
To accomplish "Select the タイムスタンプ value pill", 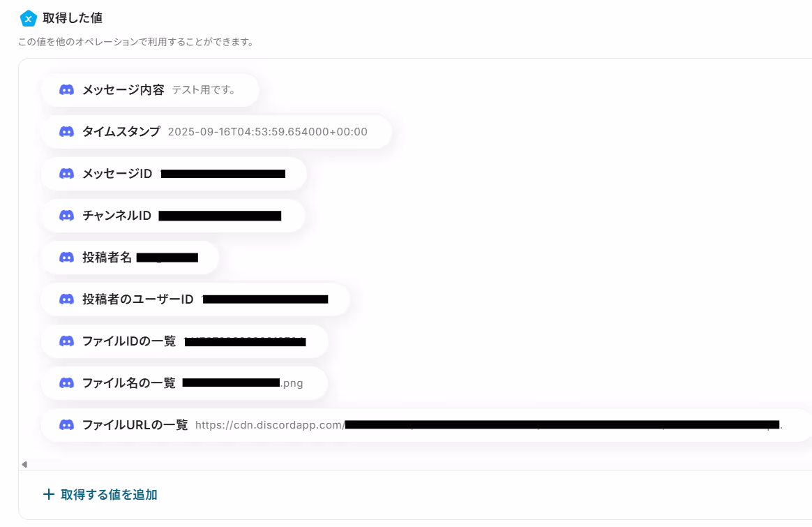I will pyautogui.click(x=216, y=132).
